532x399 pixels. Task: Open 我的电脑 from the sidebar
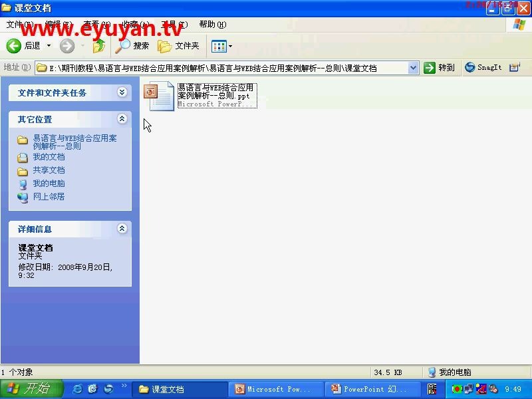coord(48,184)
